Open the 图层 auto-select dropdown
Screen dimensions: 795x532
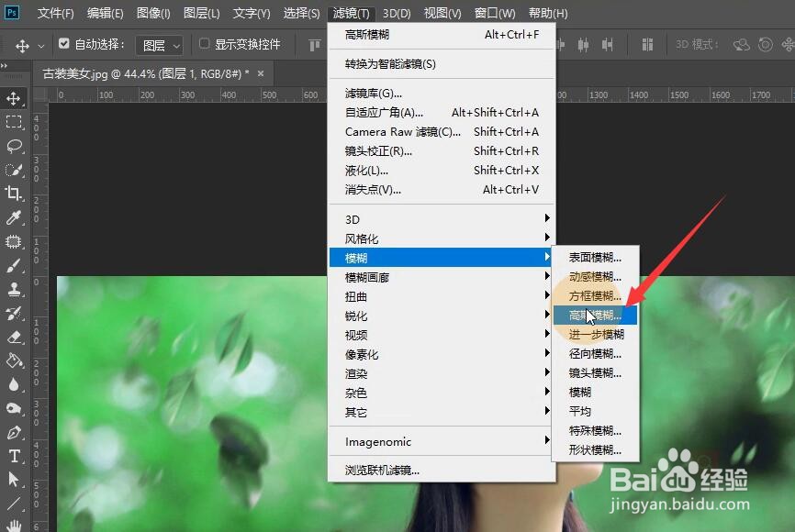click(x=159, y=46)
